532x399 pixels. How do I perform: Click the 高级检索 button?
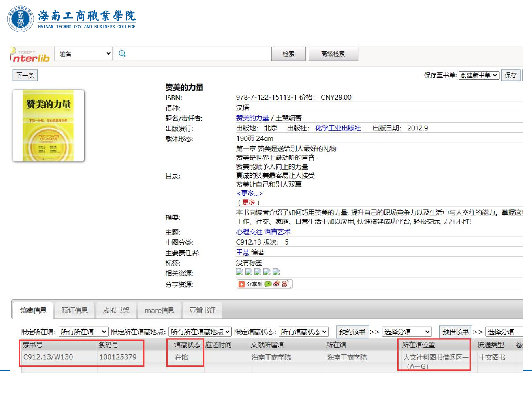coord(333,54)
